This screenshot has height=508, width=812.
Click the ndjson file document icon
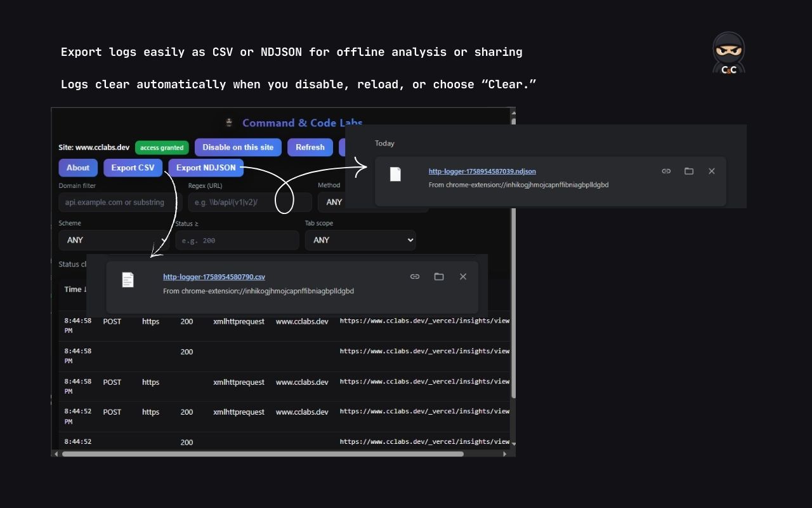click(395, 174)
